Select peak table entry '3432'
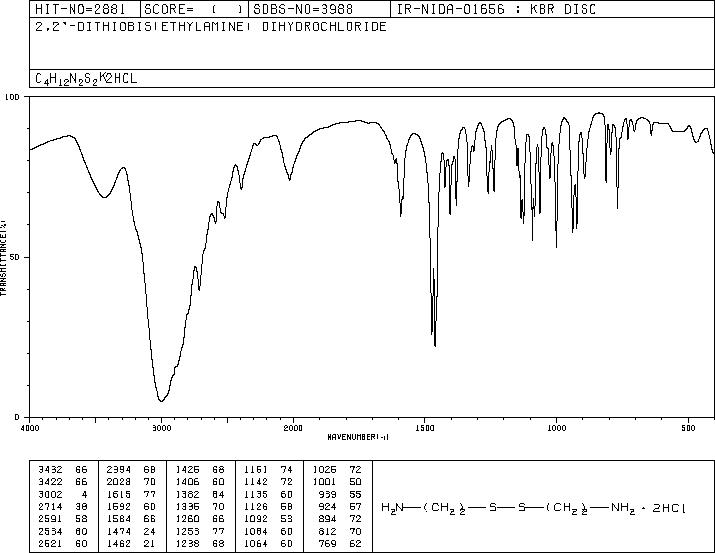Viewport: 715px width, 553px height. click(x=51, y=470)
